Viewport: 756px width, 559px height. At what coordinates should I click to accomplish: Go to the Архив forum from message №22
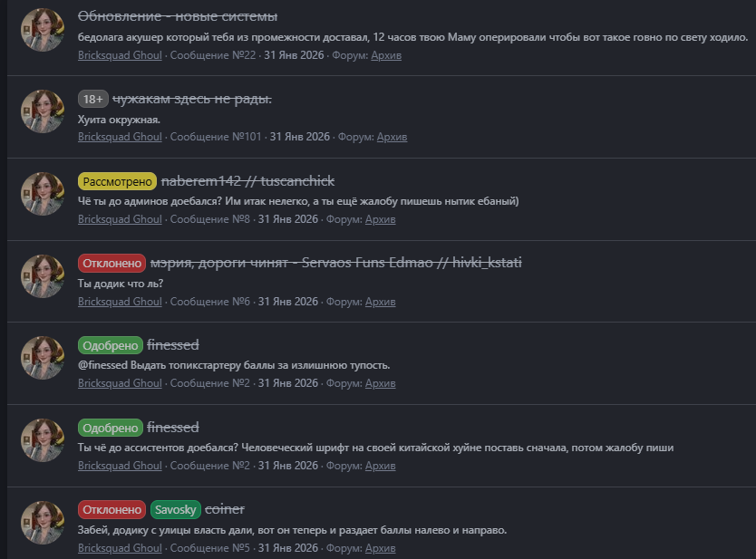point(385,55)
